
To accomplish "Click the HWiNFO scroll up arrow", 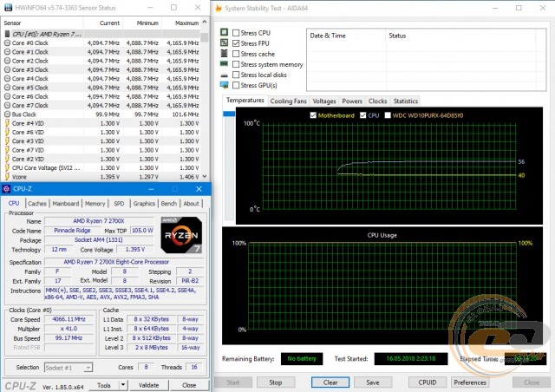I will (205, 23).
